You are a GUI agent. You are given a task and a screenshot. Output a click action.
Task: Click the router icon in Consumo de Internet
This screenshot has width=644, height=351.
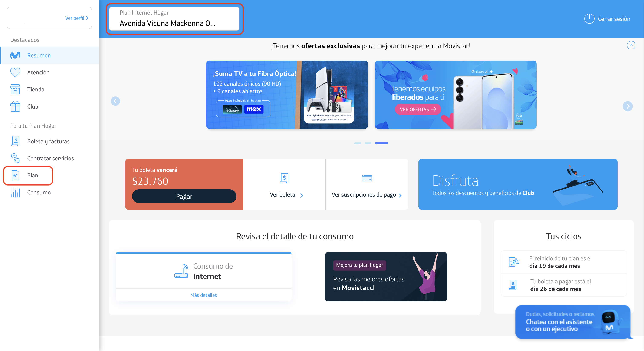click(181, 271)
